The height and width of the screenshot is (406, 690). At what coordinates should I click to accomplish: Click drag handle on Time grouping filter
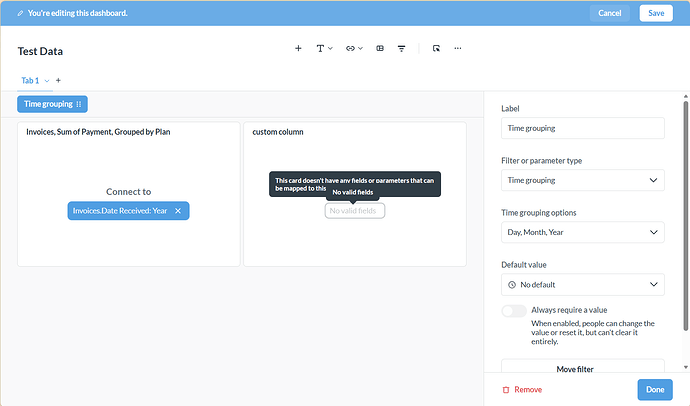point(79,104)
